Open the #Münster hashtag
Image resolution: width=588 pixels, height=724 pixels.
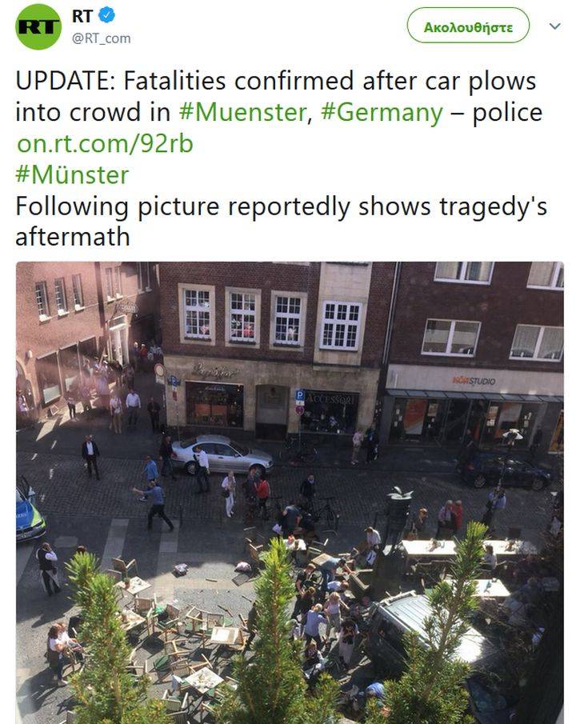[x=72, y=175]
